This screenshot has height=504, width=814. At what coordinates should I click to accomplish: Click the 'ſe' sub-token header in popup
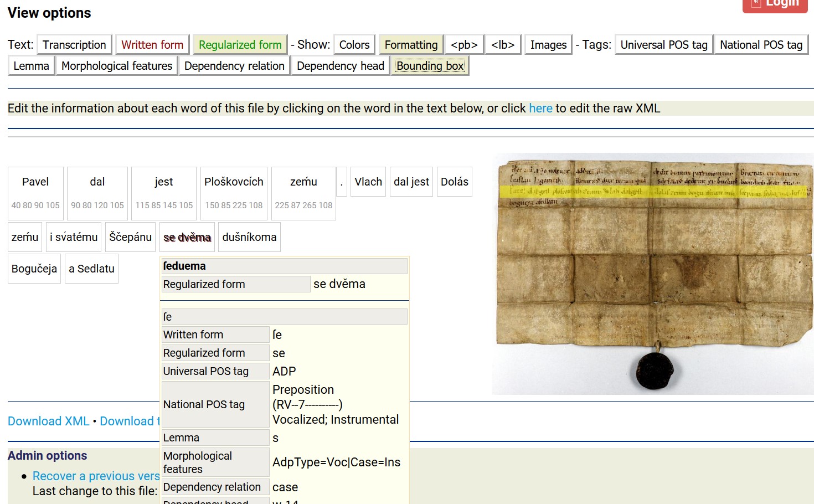click(285, 317)
